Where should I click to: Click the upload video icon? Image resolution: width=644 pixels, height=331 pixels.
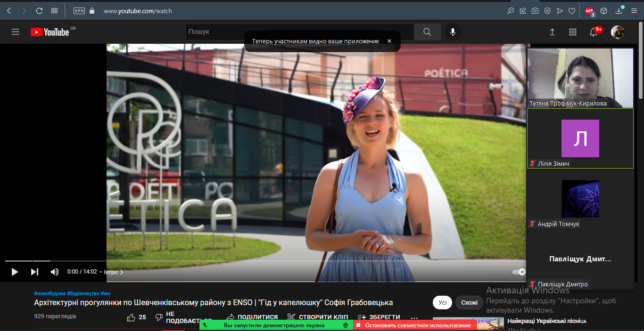tap(552, 32)
